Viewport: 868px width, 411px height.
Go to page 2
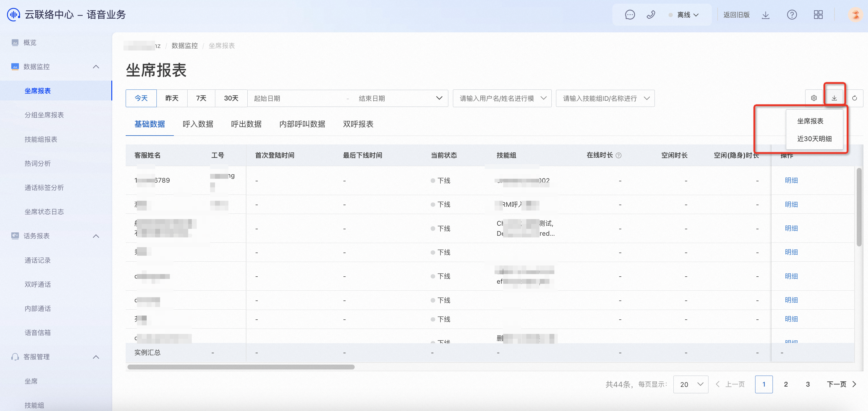(x=786, y=384)
